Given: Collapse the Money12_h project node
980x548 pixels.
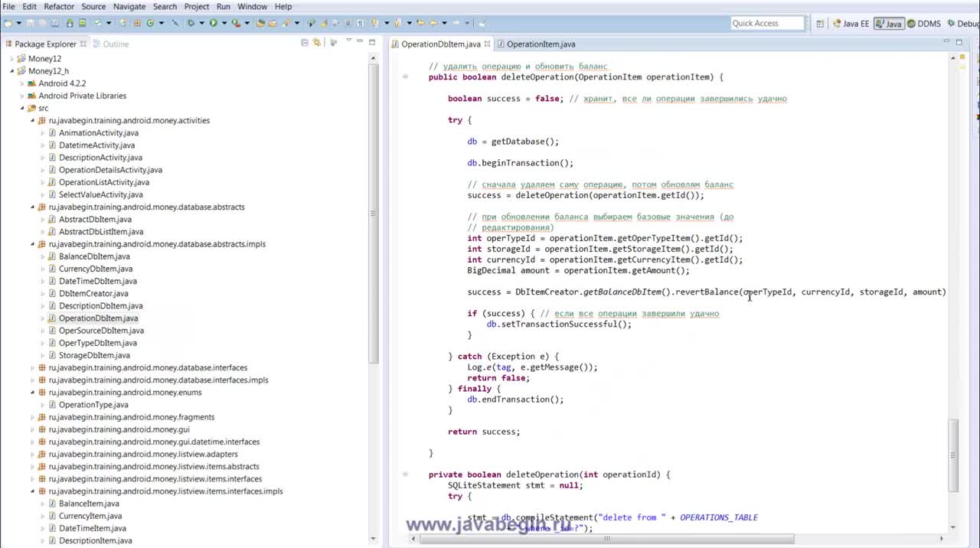Looking at the screenshot, I should 12,71.
